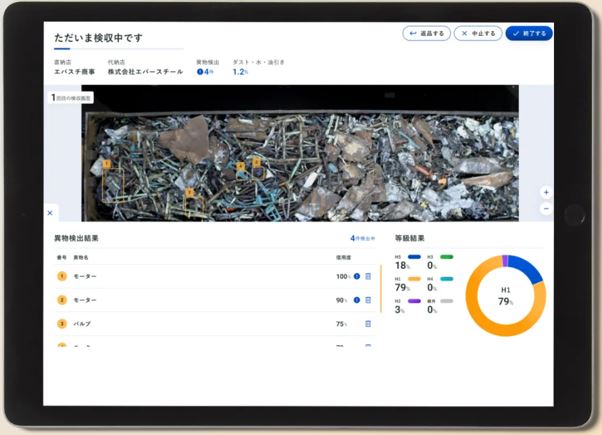Zoom in with the plus button
Screen dimensions: 602x435
click(x=546, y=192)
